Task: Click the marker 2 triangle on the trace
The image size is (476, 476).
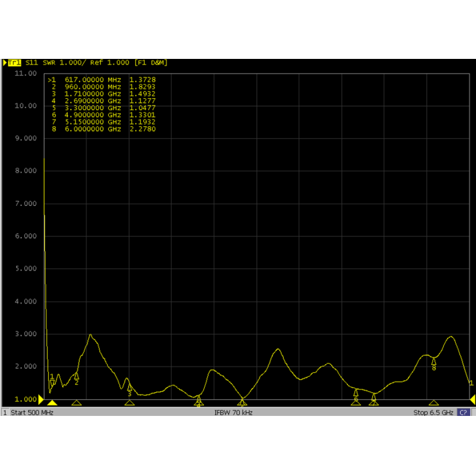Action: 77,376
